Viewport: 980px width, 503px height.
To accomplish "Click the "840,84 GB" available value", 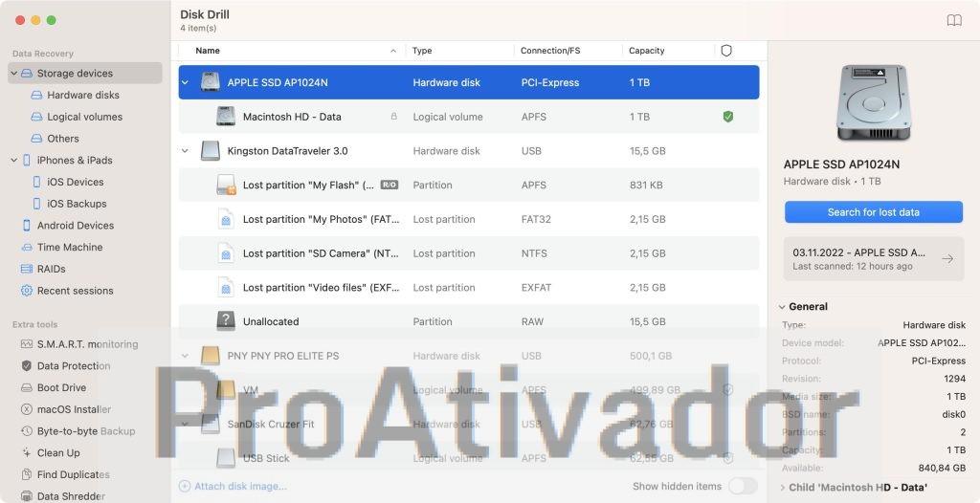I will pyautogui.click(x=942, y=468).
